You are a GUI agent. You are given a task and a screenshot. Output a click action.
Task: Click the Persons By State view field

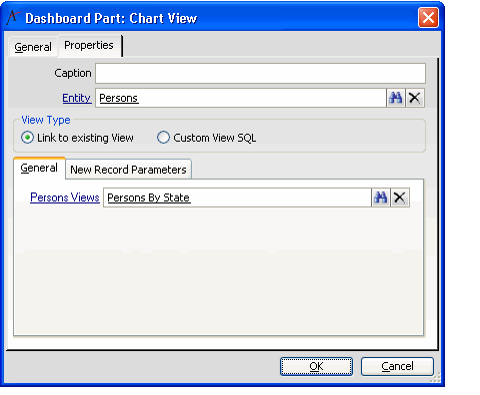(x=237, y=198)
